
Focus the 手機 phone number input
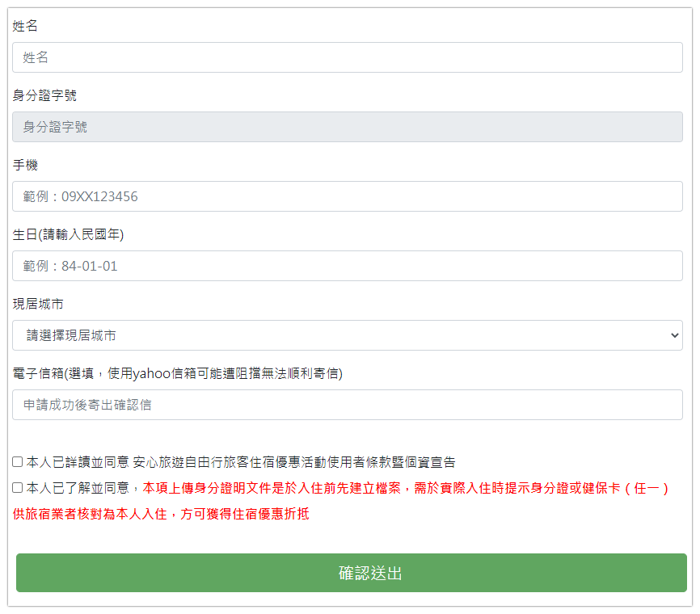(348, 196)
